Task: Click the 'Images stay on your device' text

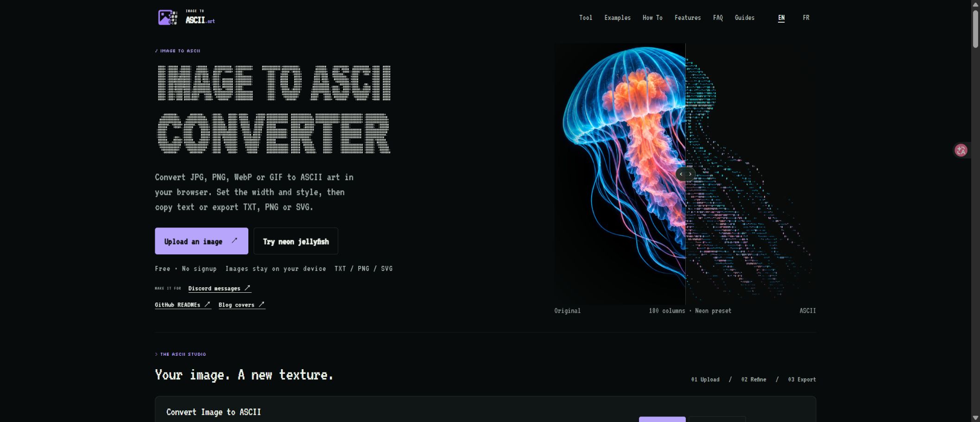Action: tap(276, 269)
